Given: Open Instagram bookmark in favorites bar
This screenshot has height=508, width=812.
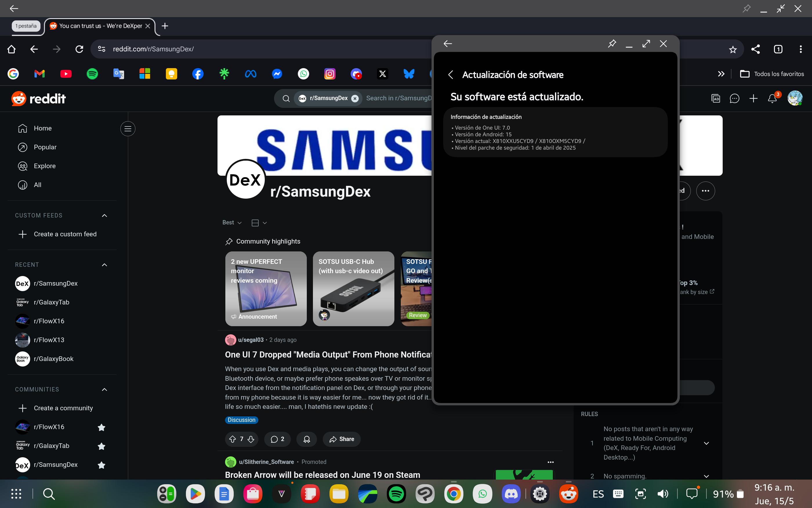Looking at the screenshot, I should pyautogui.click(x=329, y=74).
